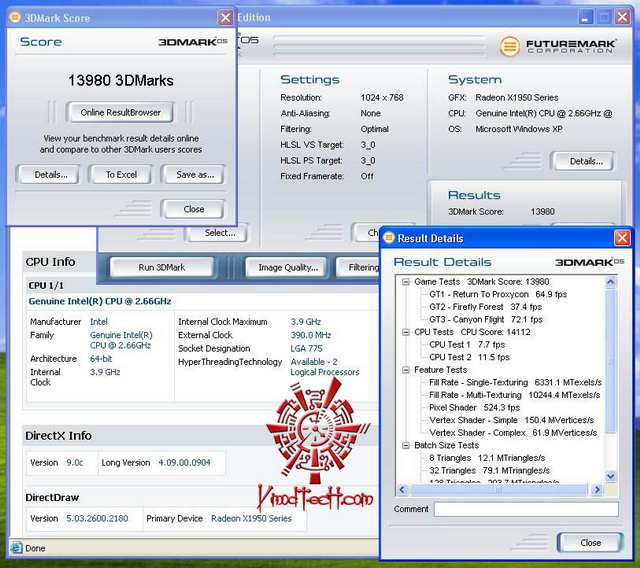This screenshot has height=568, width=640.
Task: Collapse the Feature Tests node
Action: click(x=406, y=370)
